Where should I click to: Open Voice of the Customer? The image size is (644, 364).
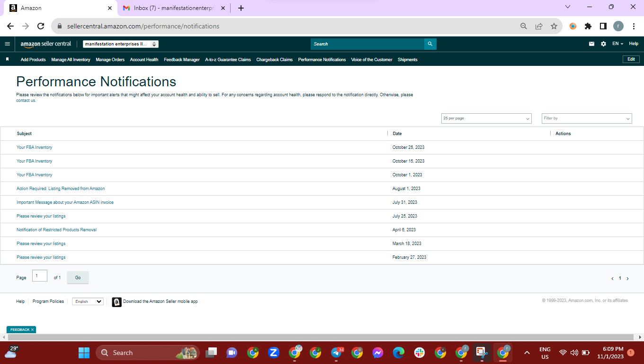tap(372, 60)
